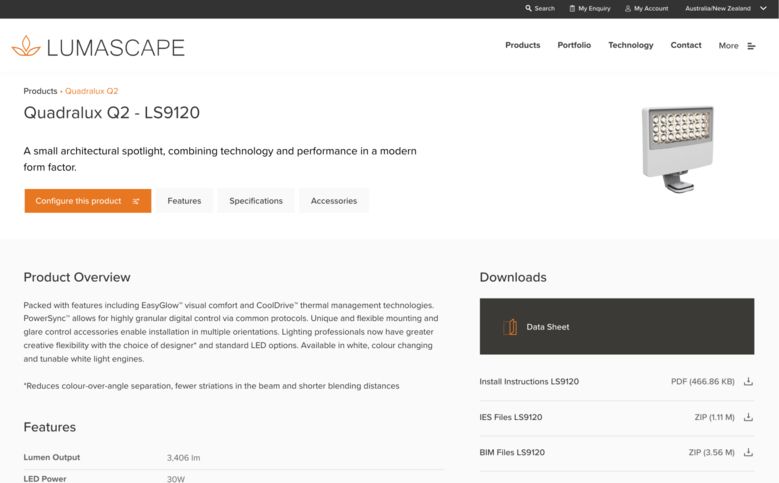The width and height of the screenshot is (779, 483).
Task: Click the sliders icon on Configure button
Action: 136,201
